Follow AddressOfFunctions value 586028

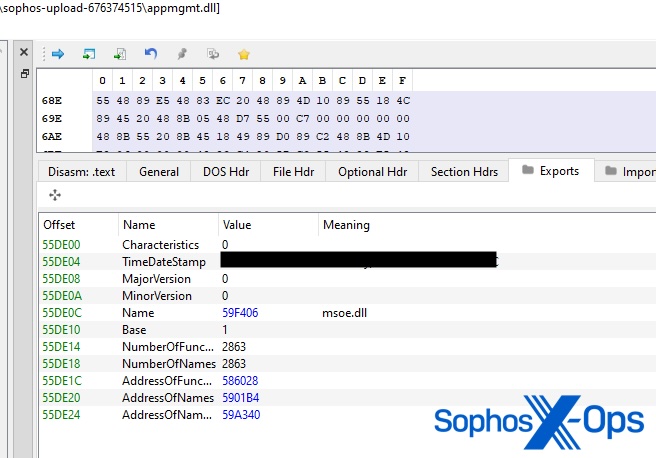[x=240, y=381]
